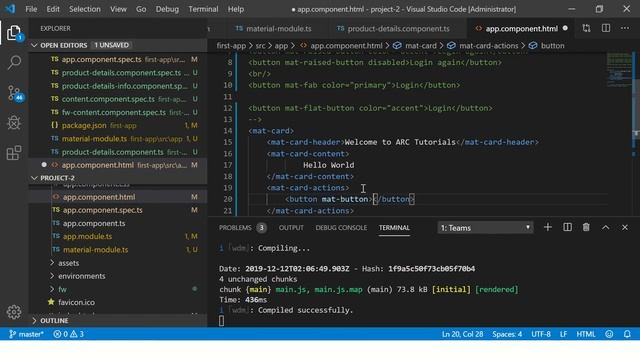
Task: Open app.module.ts in project tree
Action: (x=118, y=236)
